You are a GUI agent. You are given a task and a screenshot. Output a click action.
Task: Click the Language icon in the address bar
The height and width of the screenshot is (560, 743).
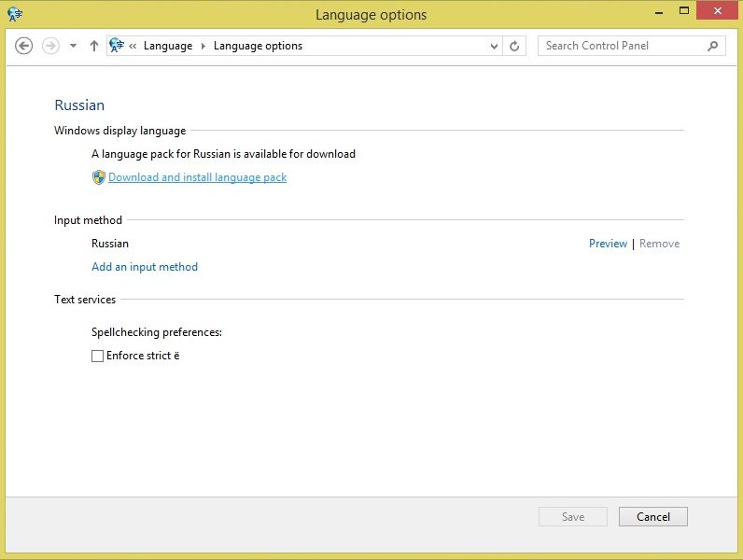[x=117, y=46]
